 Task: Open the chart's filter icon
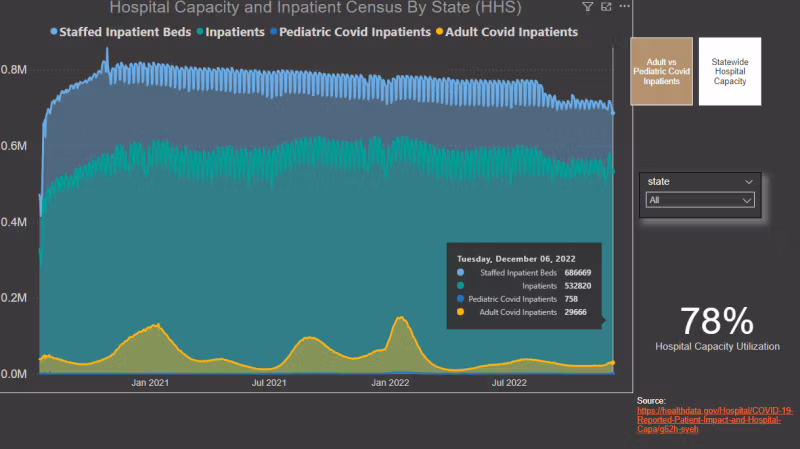[x=588, y=7]
